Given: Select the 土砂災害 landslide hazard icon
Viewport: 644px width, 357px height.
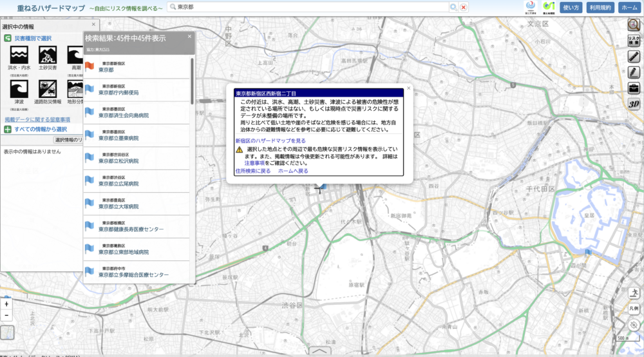Looking at the screenshot, I should point(48,55).
